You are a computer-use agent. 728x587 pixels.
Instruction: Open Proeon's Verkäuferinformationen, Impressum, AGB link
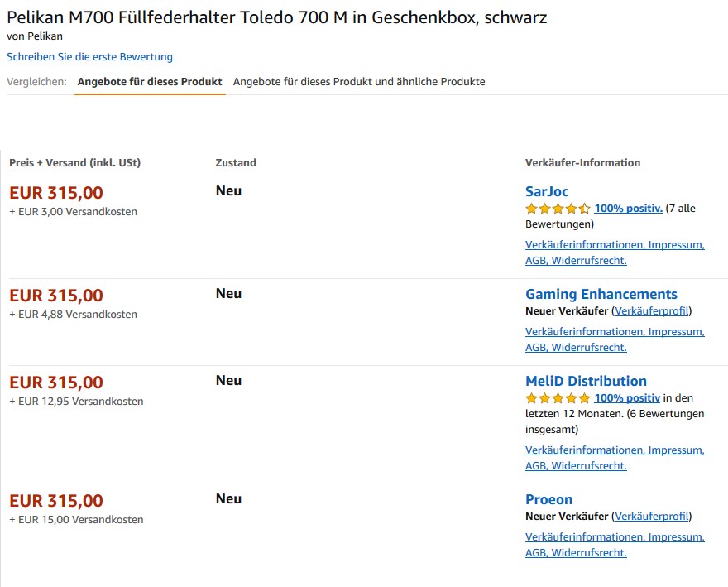pyautogui.click(x=615, y=545)
